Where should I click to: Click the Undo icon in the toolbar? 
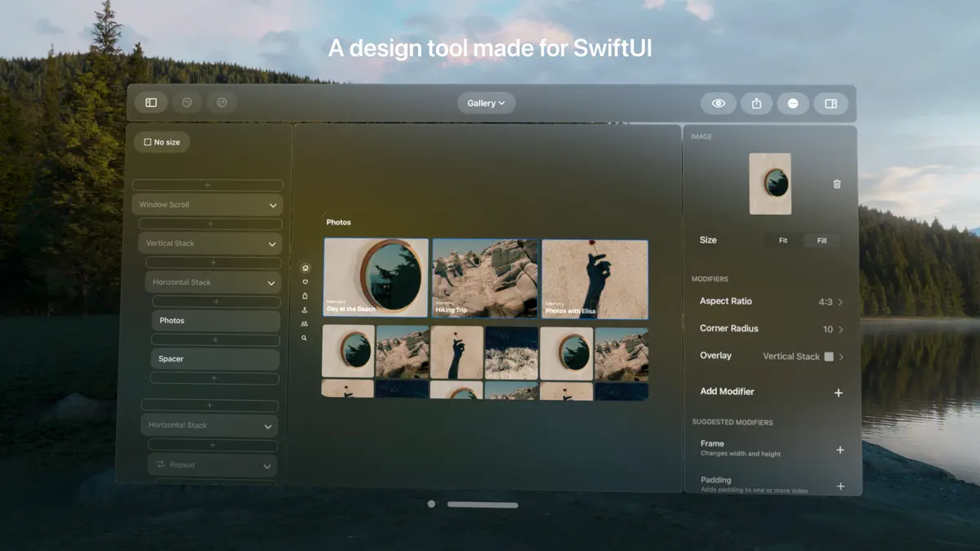pyautogui.click(x=186, y=102)
